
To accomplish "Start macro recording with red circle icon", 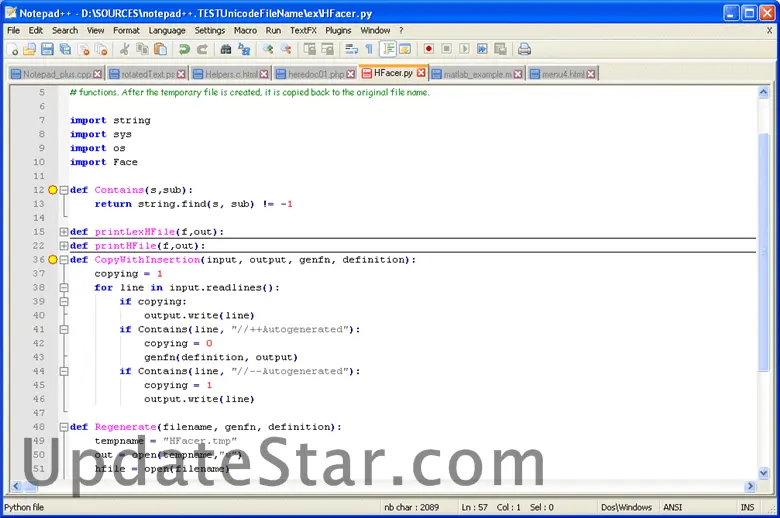I will [x=428, y=49].
